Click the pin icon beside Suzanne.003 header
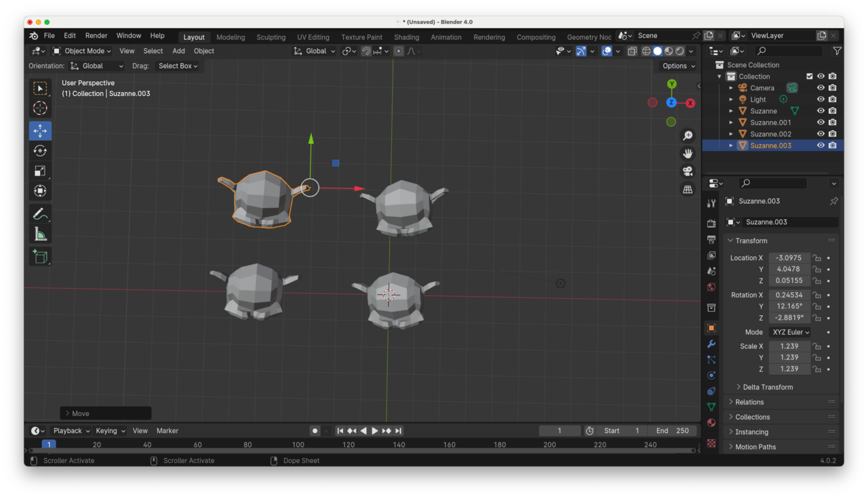 (833, 201)
